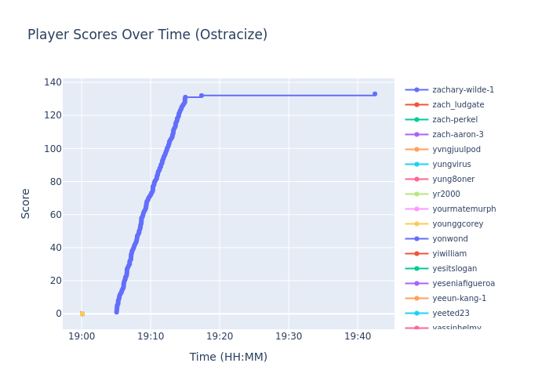The image size is (549, 392).
Task: Click the orange data point at 19:00
Action: (82, 314)
